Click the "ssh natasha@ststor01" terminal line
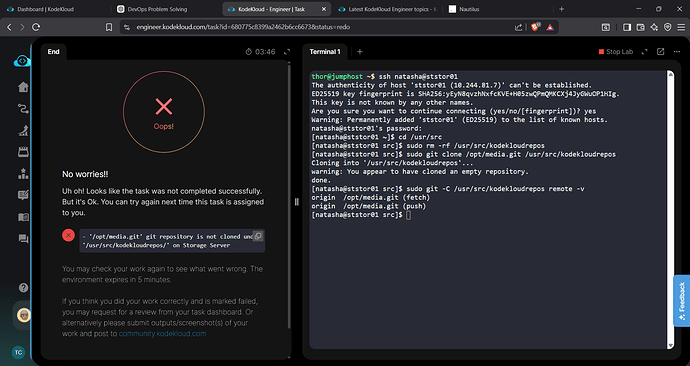 pyautogui.click(x=385, y=77)
